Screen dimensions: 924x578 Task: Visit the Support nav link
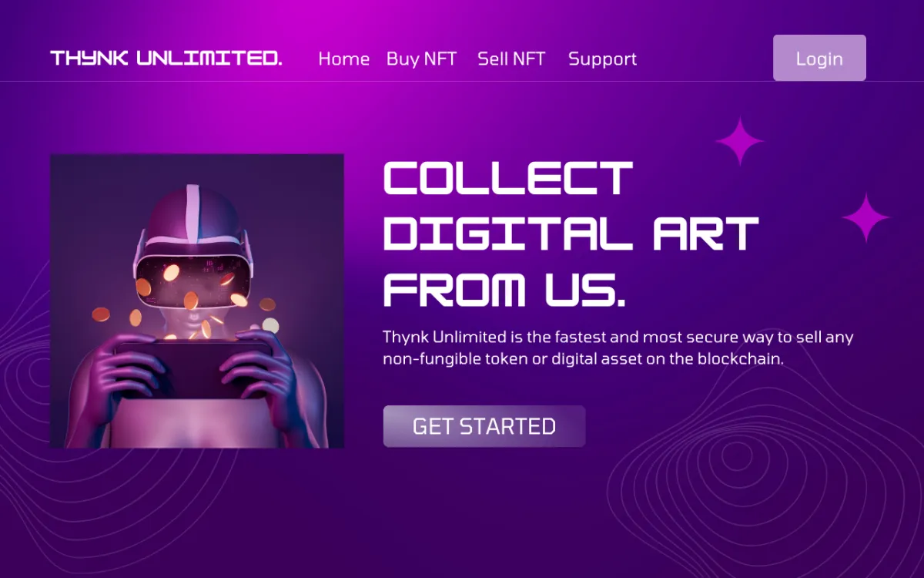click(x=602, y=59)
